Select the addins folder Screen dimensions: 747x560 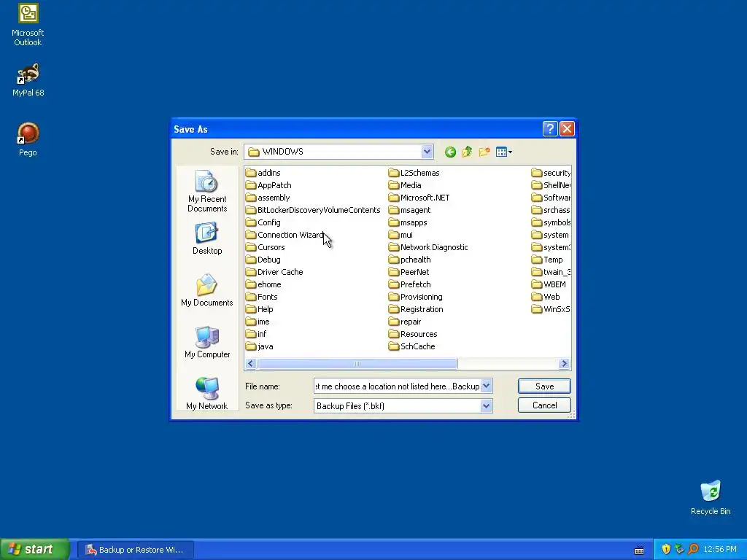[x=263, y=173]
